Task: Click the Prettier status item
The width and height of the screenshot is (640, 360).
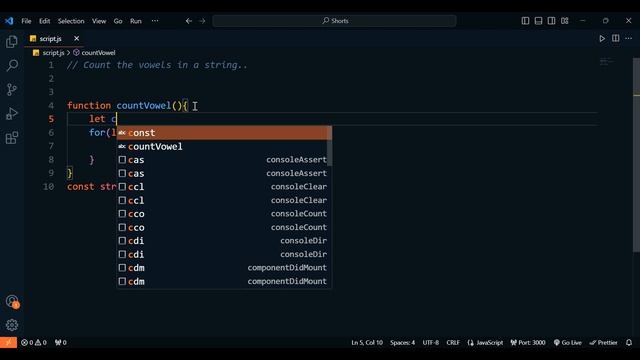Action: pos(603,342)
